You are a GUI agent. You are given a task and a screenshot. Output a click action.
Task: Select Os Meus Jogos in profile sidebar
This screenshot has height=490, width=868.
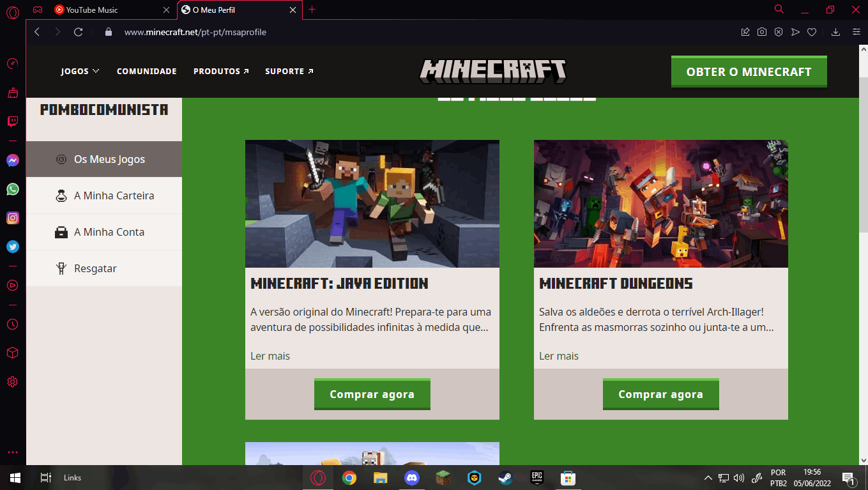coord(104,159)
